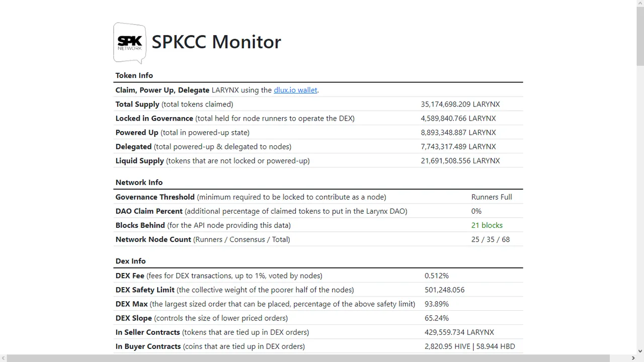Open the dlux.io wallet link
The width and height of the screenshot is (644, 362).
[295, 90]
